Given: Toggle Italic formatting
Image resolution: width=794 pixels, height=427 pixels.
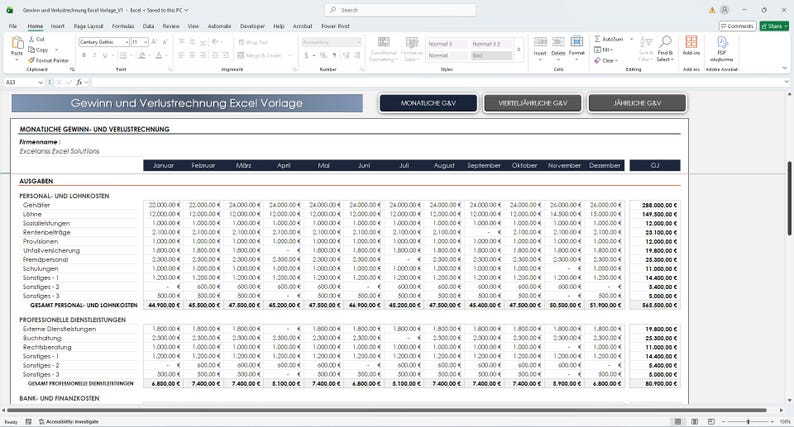Looking at the screenshot, I should point(94,55).
